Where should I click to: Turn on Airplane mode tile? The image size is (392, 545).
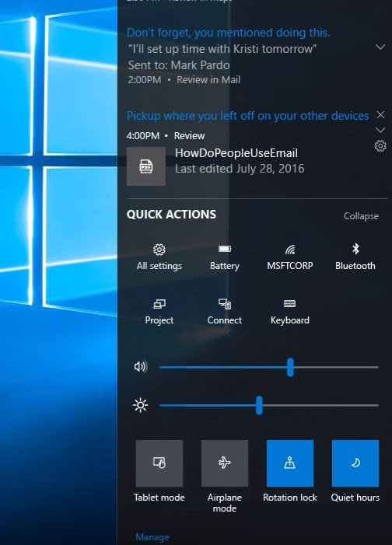225,463
